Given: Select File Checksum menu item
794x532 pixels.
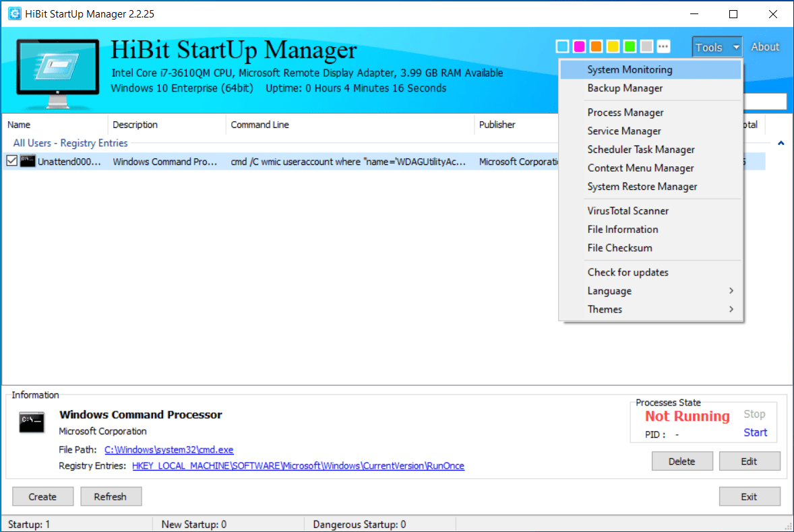Looking at the screenshot, I should tap(651, 248).
